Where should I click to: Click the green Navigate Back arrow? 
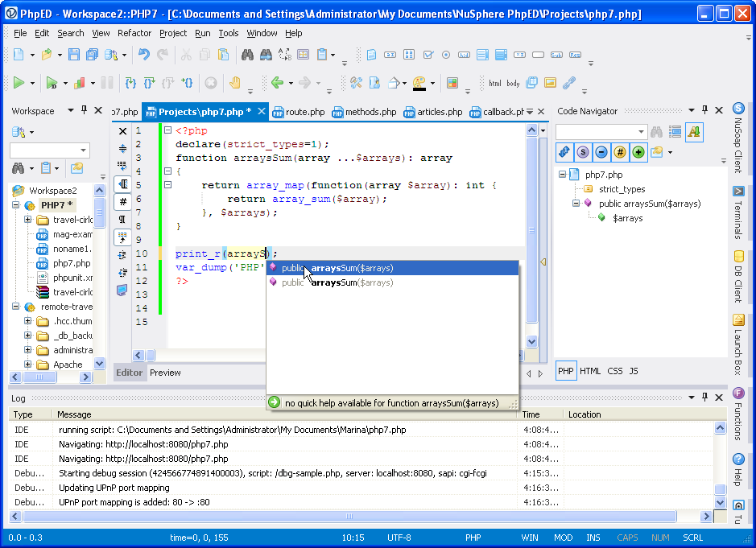[277, 83]
